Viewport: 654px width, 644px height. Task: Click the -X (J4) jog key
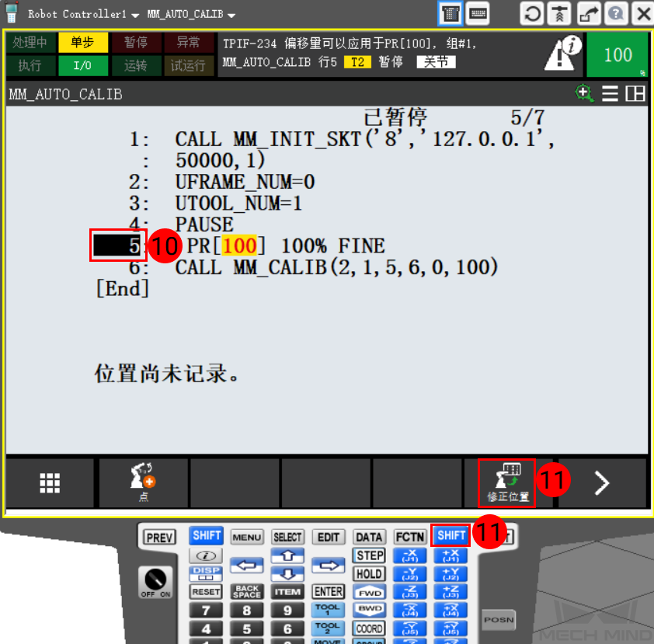(409, 610)
